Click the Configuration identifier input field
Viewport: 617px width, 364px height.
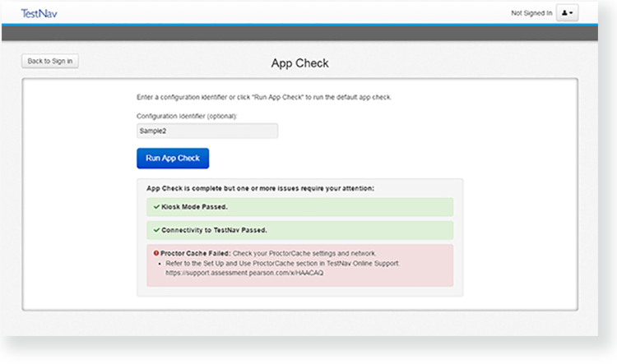pos(207,131)
